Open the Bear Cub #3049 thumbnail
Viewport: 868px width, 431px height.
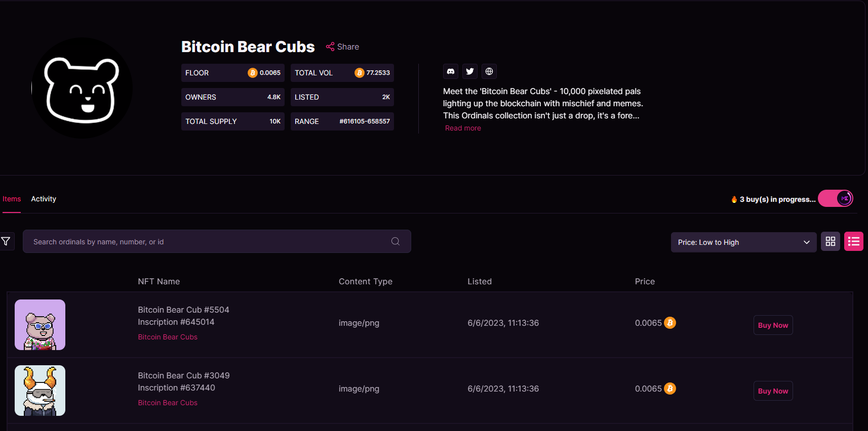coord(40,391)
